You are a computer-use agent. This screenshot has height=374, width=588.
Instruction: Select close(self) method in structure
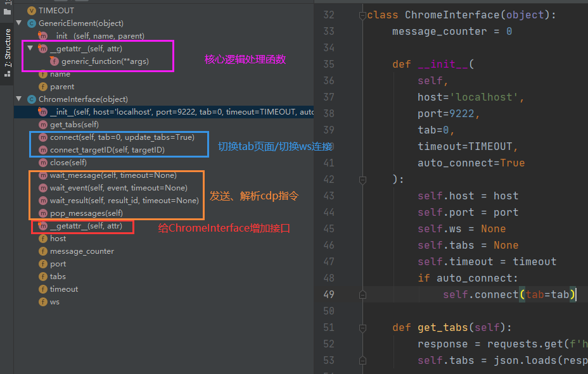[x=68, y=163]
